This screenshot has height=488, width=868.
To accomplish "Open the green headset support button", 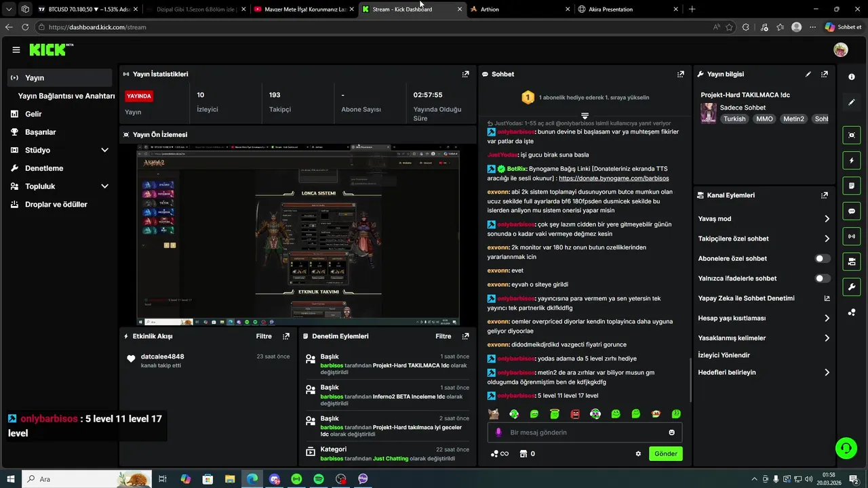I will [x=846, y=447].
